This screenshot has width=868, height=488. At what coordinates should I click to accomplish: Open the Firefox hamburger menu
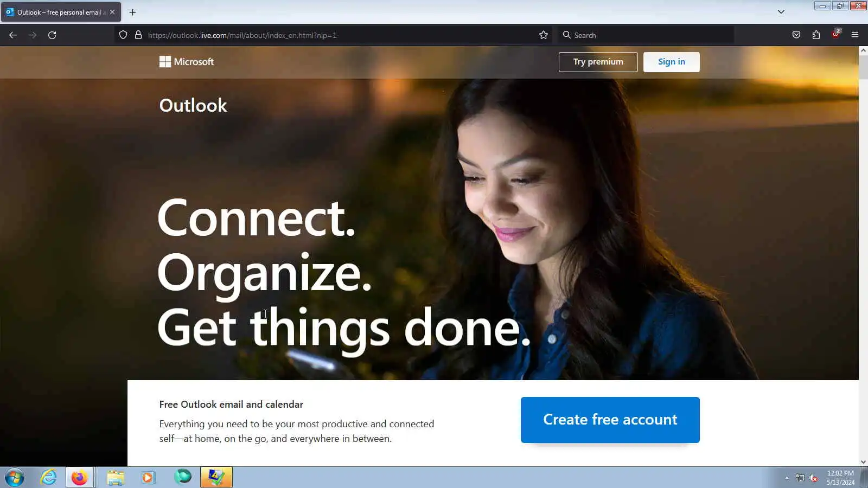[x=855, y=35]
